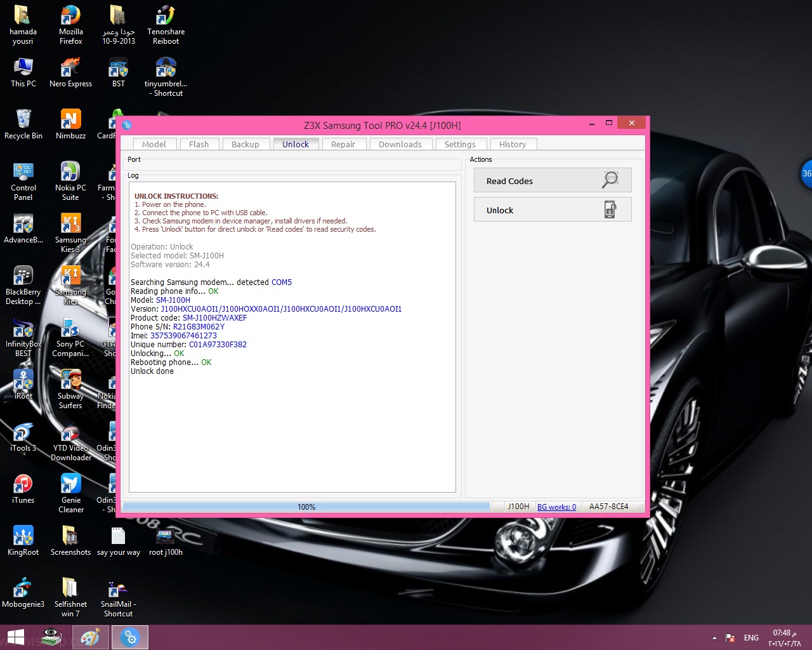
Task: Select This PC desktop icon
Action: (23, 72)
